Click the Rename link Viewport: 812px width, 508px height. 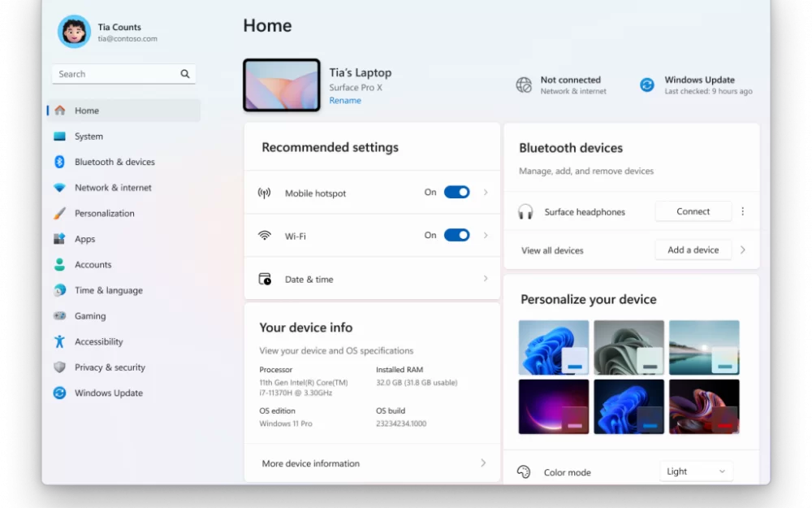pos(345,101)
